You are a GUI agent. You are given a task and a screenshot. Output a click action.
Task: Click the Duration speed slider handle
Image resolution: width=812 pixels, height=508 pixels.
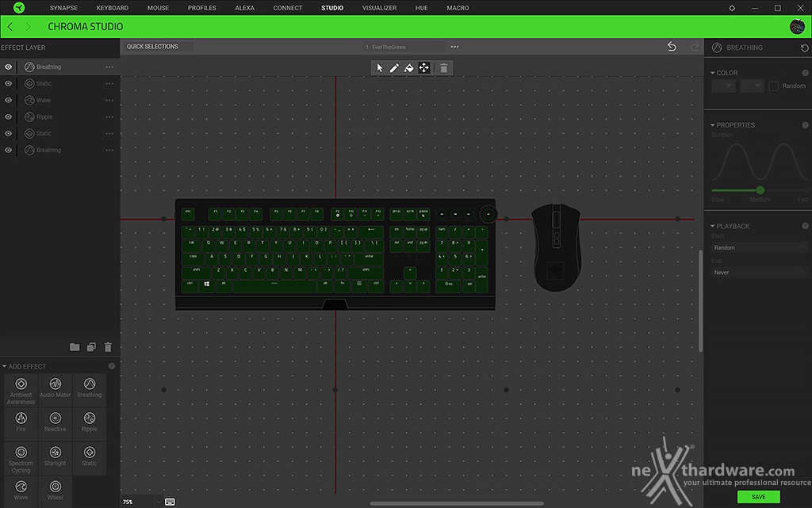[x=760, y=190]
